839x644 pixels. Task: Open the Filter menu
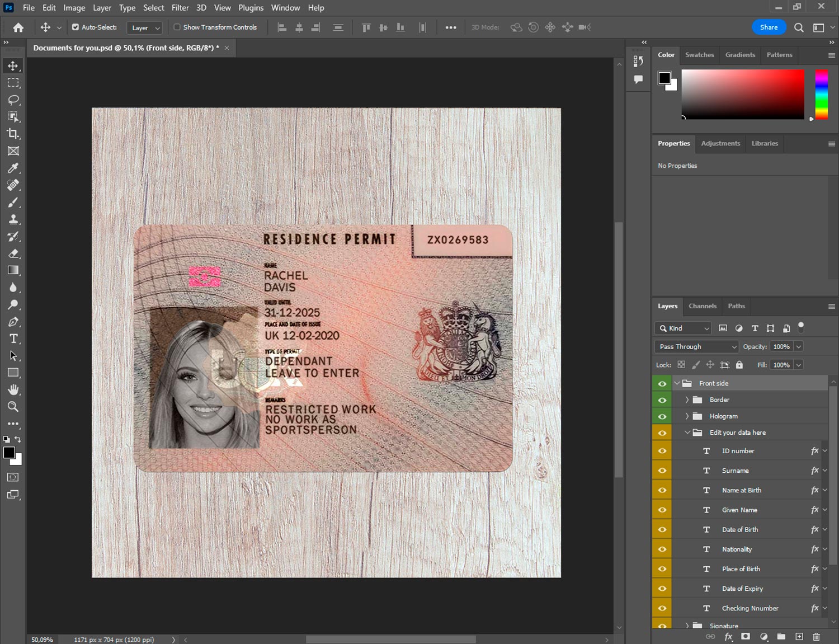tap(180, 7)
